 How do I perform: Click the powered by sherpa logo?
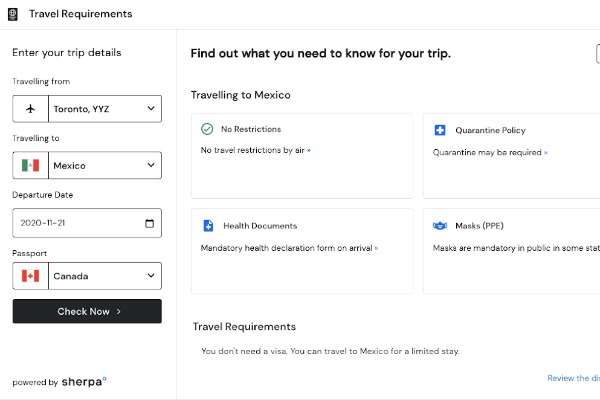84,382
